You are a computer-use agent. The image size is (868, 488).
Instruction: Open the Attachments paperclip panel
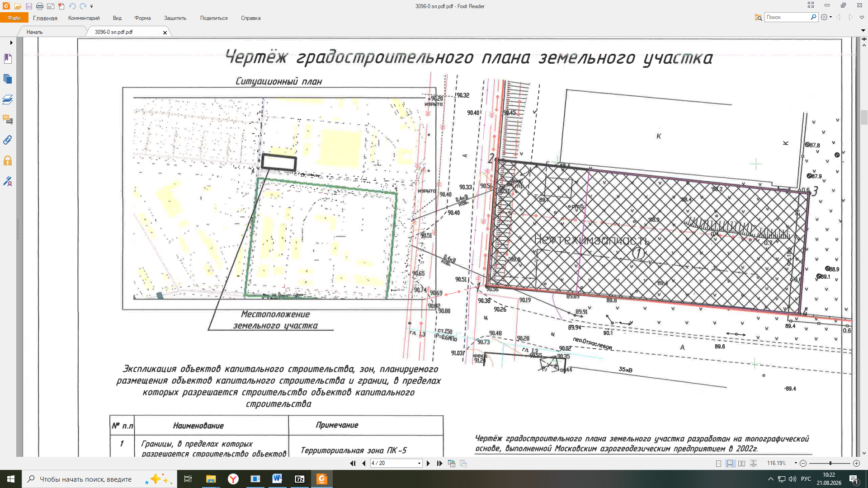click(x=8, y=140)
